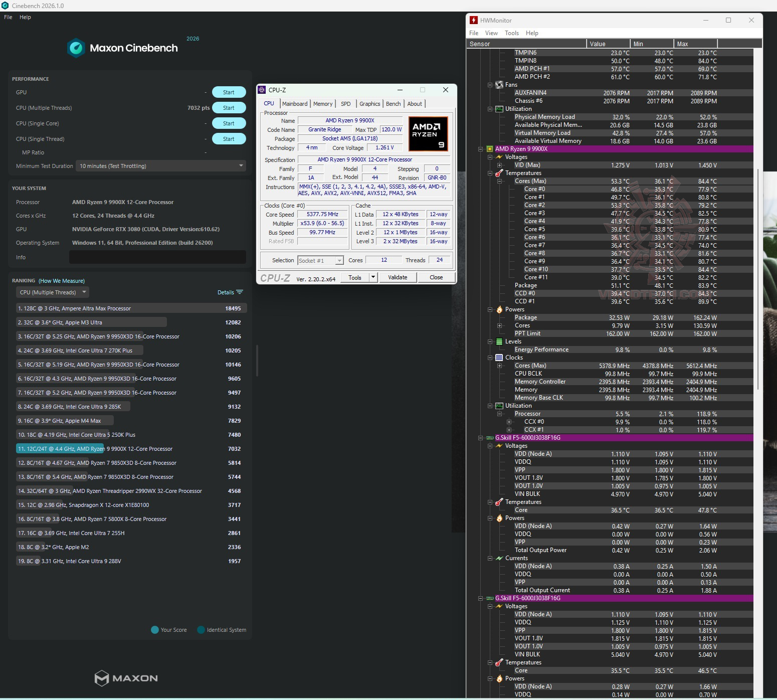Open the Bench tab in CPU-Z
This screenshot has height=700, width=777.
click(x=394, y=104)
